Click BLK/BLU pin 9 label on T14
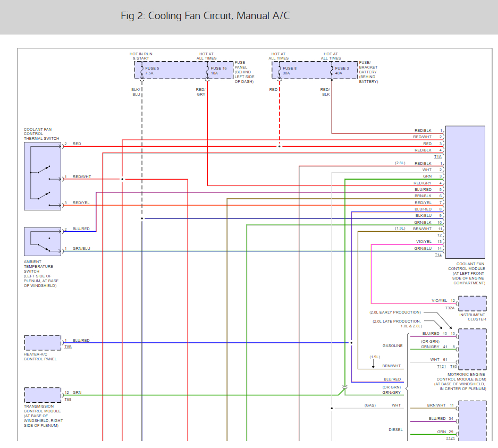This screenshot has width=498, height=448. tap(428, 216)
